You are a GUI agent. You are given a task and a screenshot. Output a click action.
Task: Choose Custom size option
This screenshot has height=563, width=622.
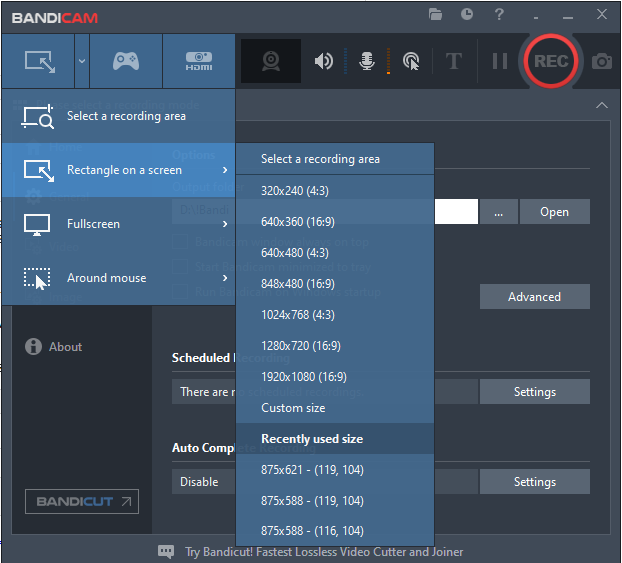coord(335,407)
